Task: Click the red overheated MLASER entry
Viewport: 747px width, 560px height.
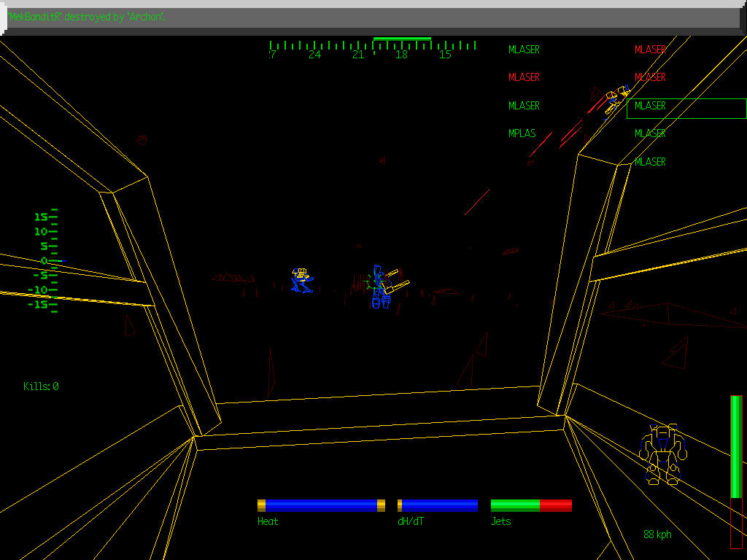Action: tap(524, 77)
